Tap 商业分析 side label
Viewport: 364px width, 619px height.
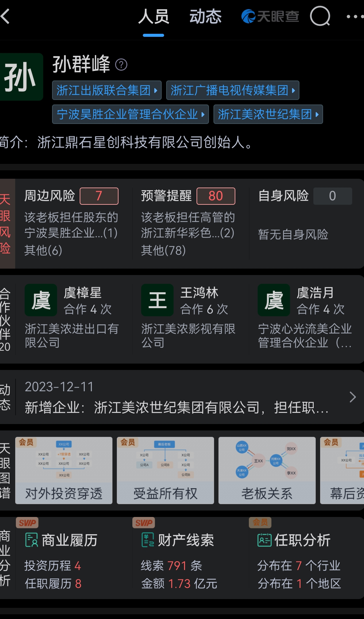[5, 558]
